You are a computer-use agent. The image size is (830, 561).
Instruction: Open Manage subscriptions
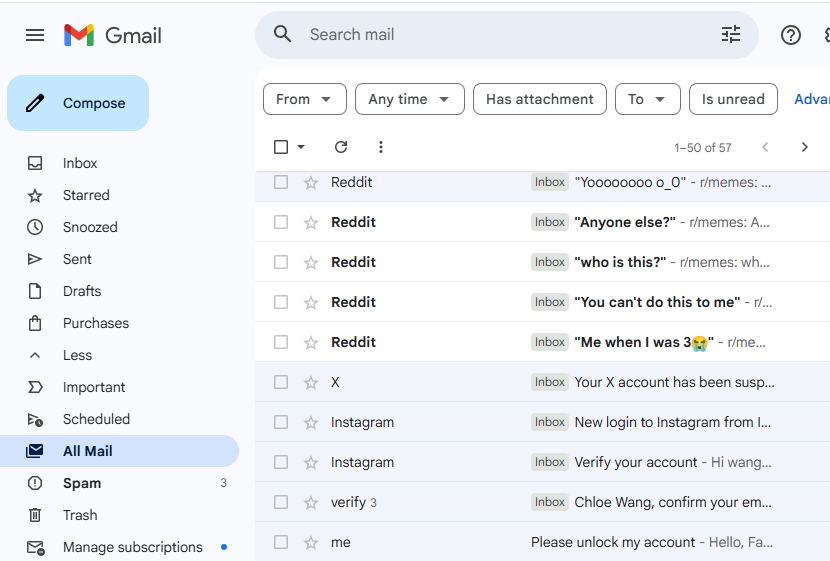(133, 547)
